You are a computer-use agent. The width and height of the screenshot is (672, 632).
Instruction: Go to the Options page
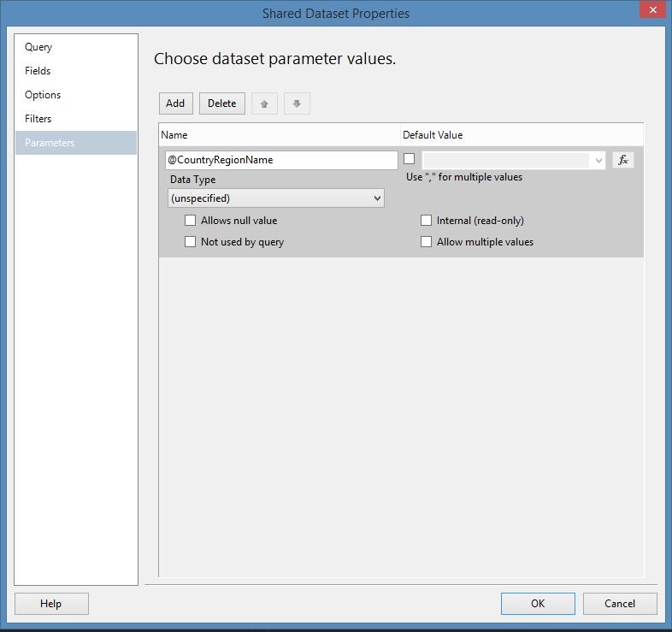[x=43, y=95]
